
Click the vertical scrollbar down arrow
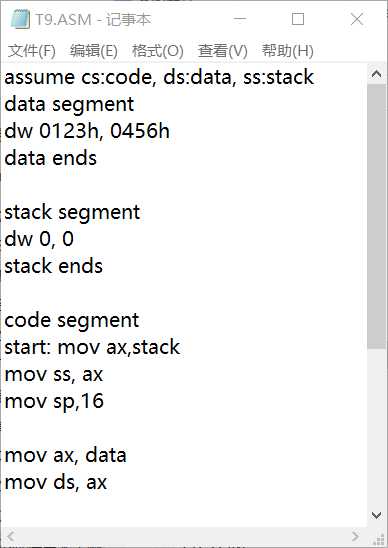click(x=376, y=515)
